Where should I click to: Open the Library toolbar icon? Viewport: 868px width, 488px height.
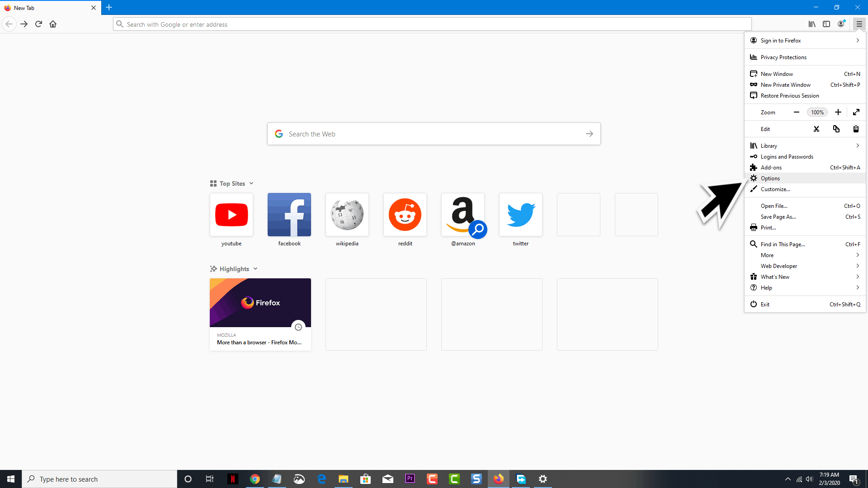(812, 24)
